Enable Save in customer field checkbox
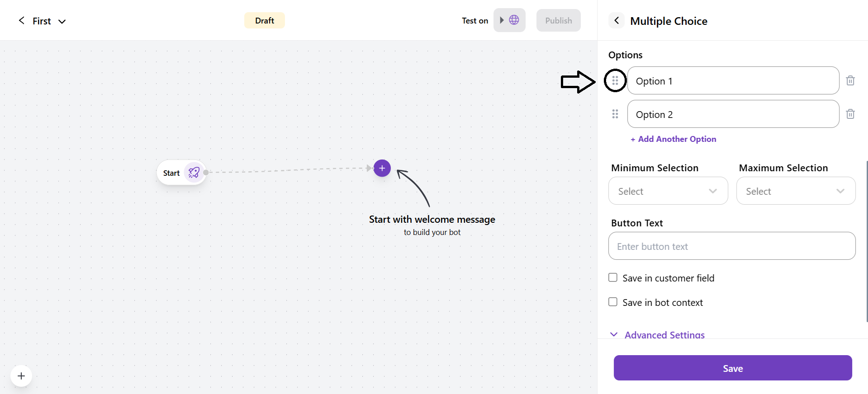This screenshot has height=394, width=868. click(x=613, y=277)
